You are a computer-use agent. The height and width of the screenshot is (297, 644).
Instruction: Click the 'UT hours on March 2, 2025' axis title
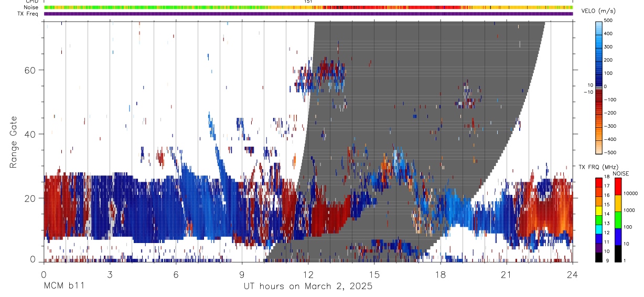click(308, 286)
